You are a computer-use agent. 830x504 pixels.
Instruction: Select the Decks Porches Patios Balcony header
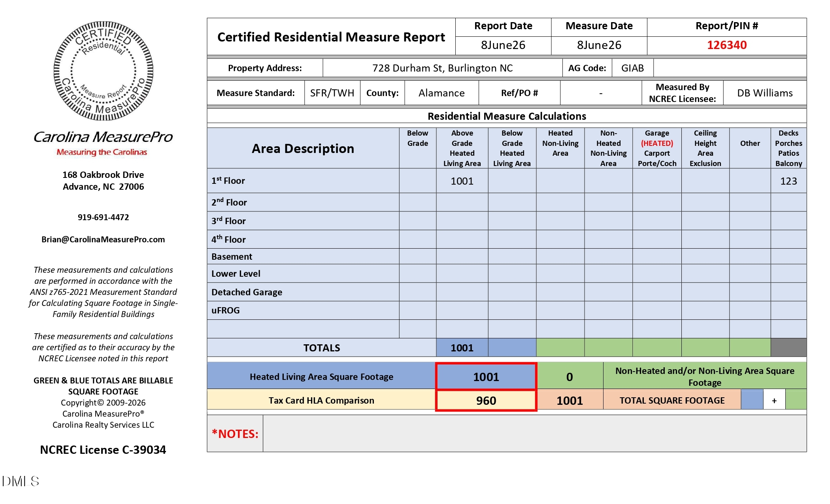pos(788,148)
